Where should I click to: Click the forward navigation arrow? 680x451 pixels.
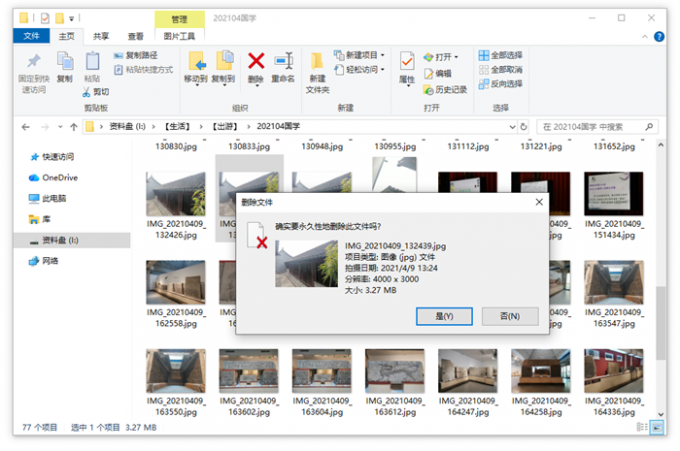(45, 127)
